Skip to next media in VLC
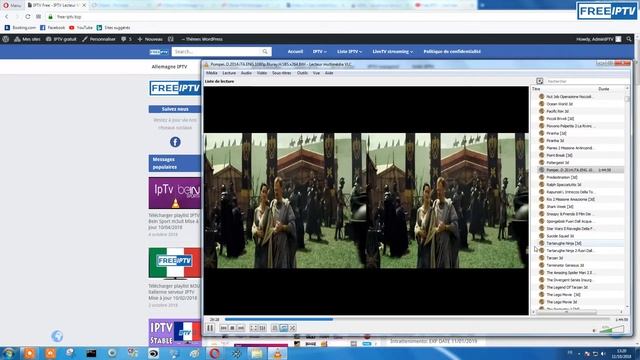The width and height of the screenshot is (640, 360). point(241,328)
